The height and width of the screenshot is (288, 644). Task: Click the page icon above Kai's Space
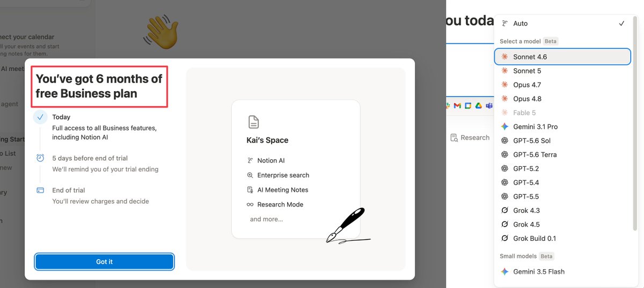coord(253,122)
